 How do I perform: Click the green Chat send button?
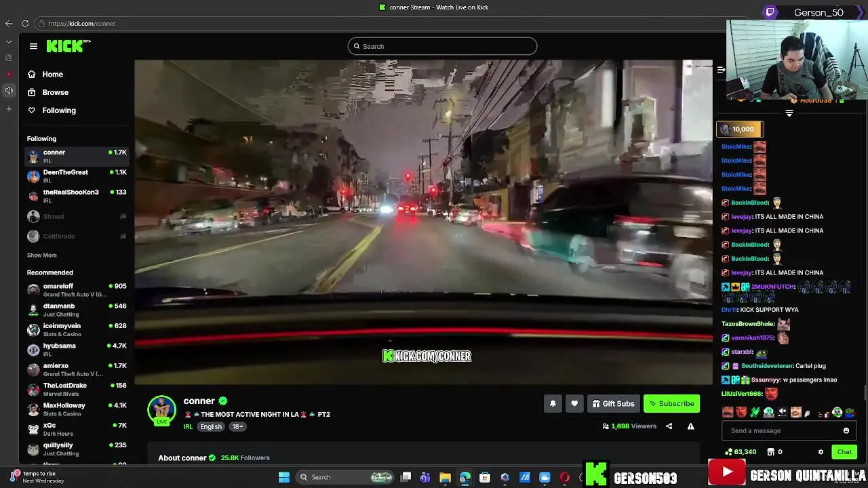(x=844, y=452)
